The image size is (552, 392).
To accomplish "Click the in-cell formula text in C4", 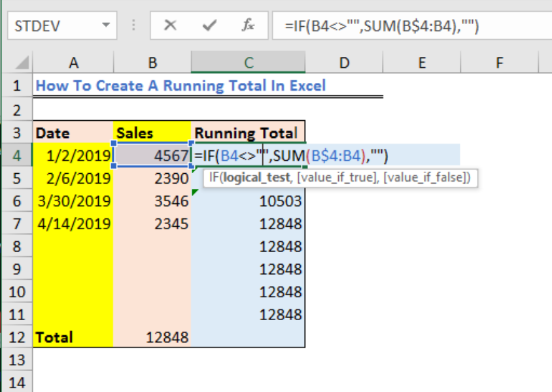I will point(291,155).
